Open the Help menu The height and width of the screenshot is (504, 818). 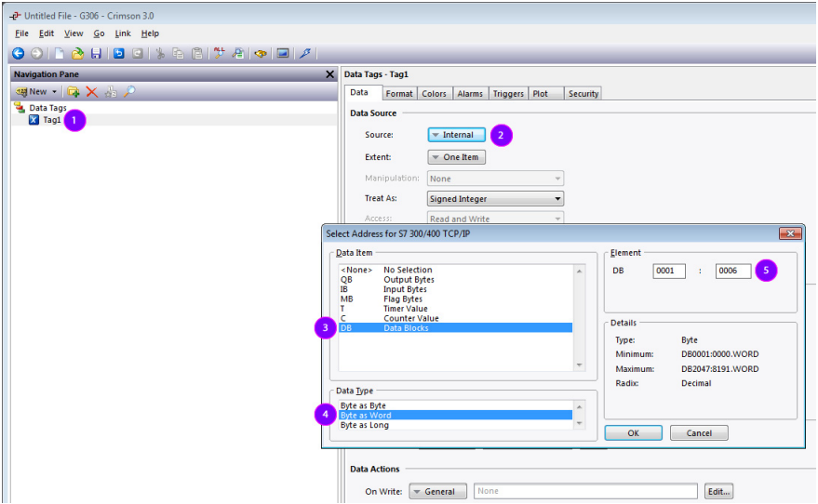(x=150, y=33)
